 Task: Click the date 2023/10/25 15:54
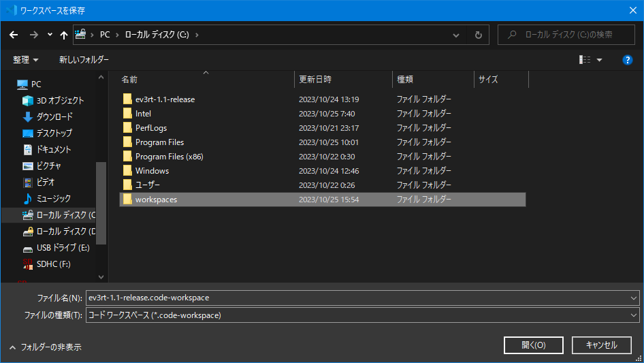(329, 200)
